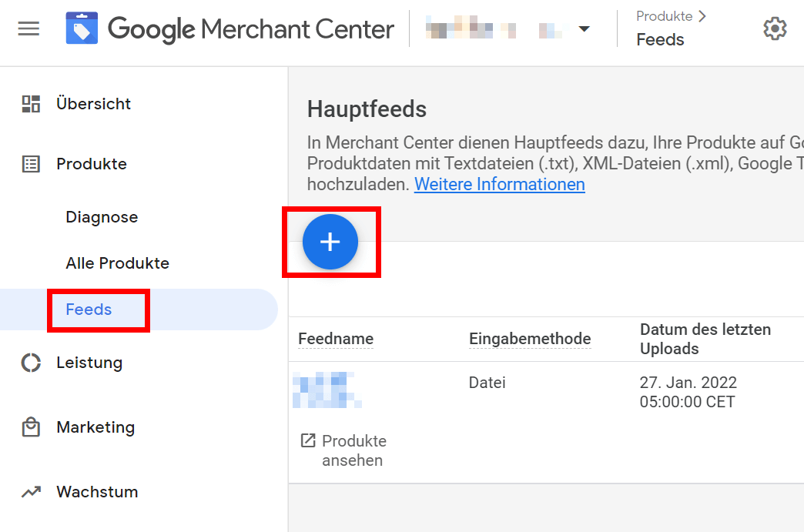Follow the Weitere Informationen link

coord(499,185)
